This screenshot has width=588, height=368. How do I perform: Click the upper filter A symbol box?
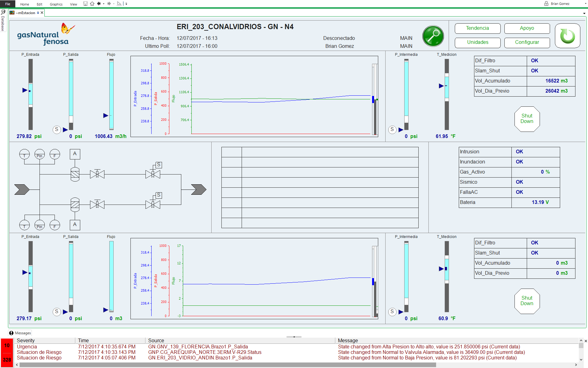tap(75, 154)
